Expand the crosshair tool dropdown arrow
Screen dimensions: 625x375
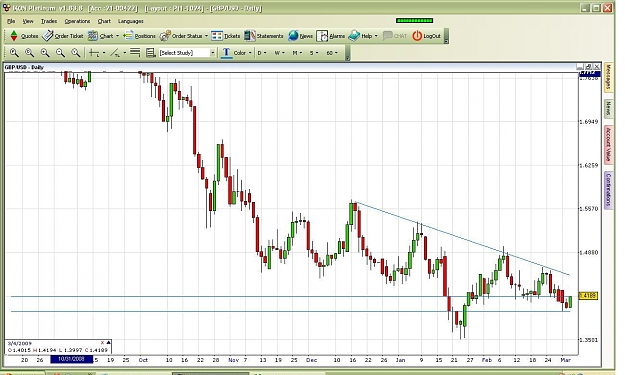[x=104, y=53]
